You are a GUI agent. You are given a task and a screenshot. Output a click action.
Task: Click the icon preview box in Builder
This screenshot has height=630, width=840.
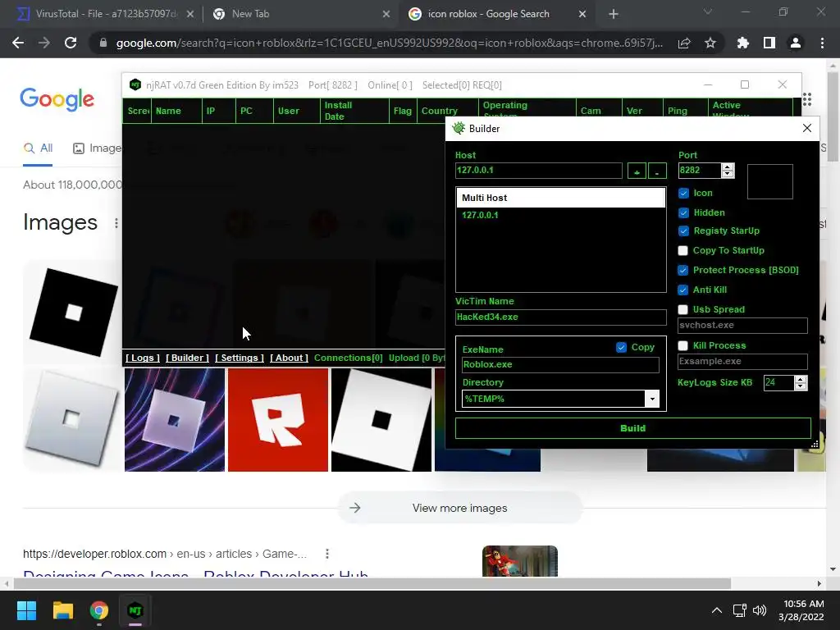click(769, 181)
